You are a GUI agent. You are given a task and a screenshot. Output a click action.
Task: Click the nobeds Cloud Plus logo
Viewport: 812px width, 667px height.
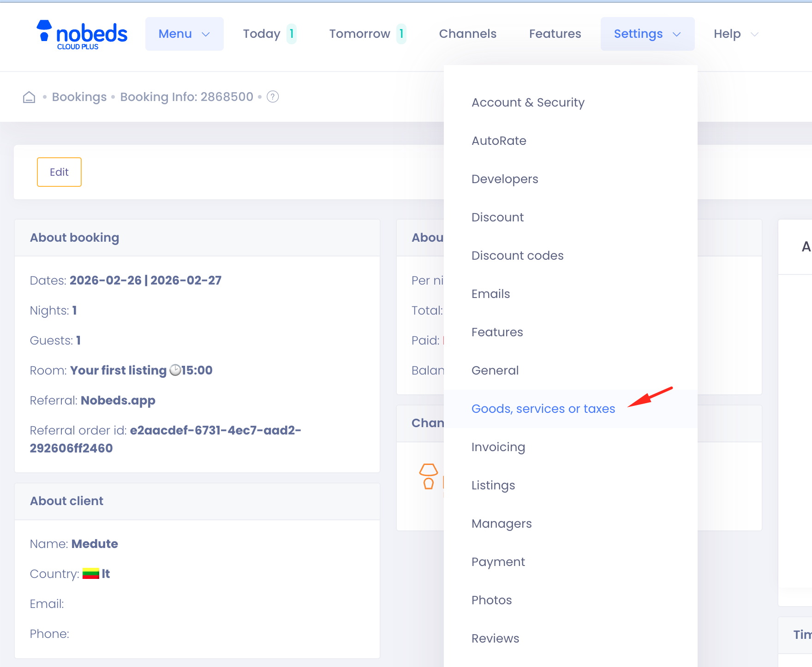click(x=81, y=33)
